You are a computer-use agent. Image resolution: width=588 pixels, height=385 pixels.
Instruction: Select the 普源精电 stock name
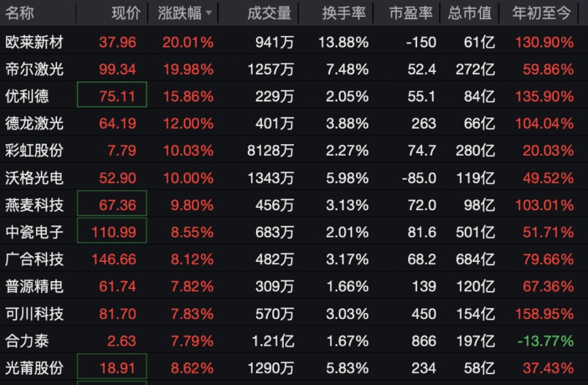tap(34, 286)
